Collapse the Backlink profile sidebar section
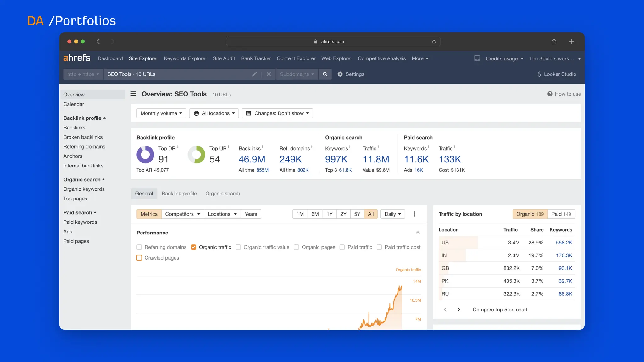 pyautogui.click(x=85, y=118)
